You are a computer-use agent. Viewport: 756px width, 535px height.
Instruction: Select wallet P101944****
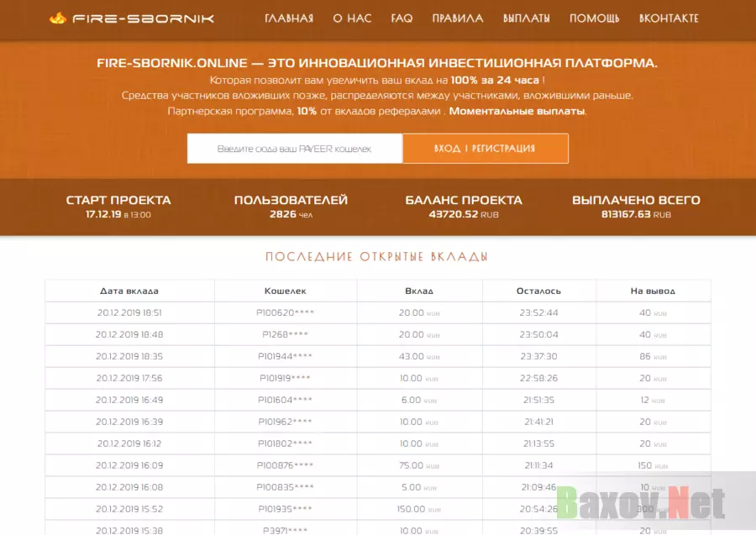point(285,357)
